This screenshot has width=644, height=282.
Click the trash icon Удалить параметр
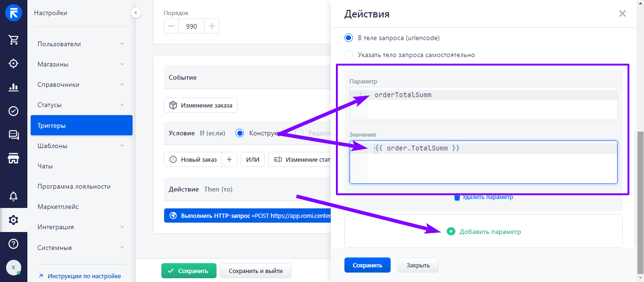pos(457,197)
